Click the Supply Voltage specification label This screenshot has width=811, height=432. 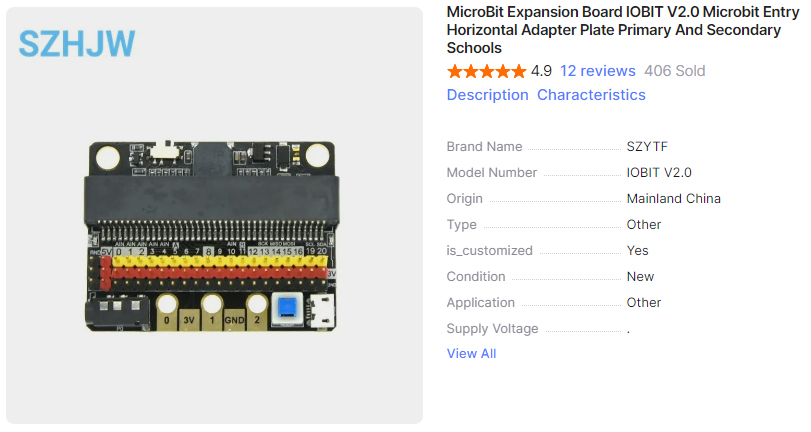pyautogui.click(x=492, y=329)
